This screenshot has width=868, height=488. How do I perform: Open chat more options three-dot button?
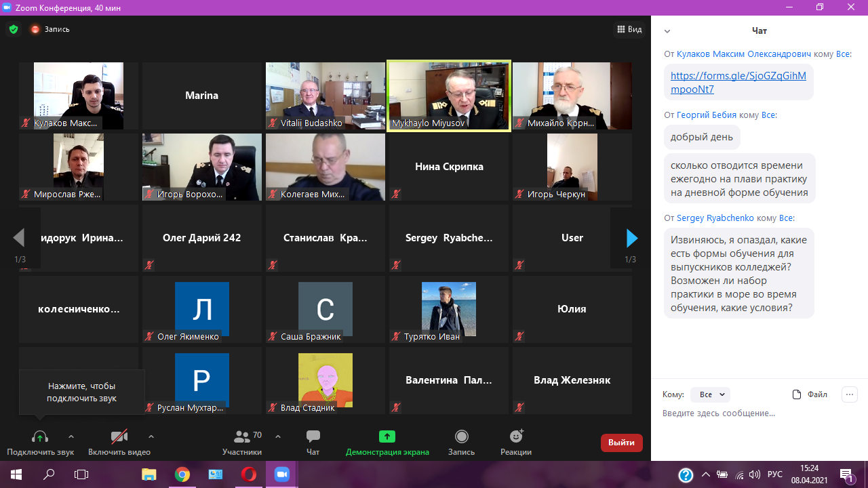(850, 394)
